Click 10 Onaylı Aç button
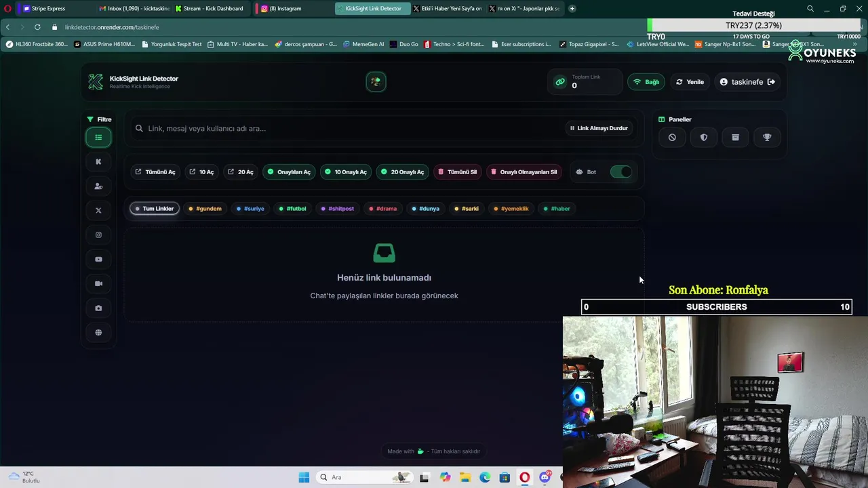This screenshot has width=868, height=488. point(346,172)
